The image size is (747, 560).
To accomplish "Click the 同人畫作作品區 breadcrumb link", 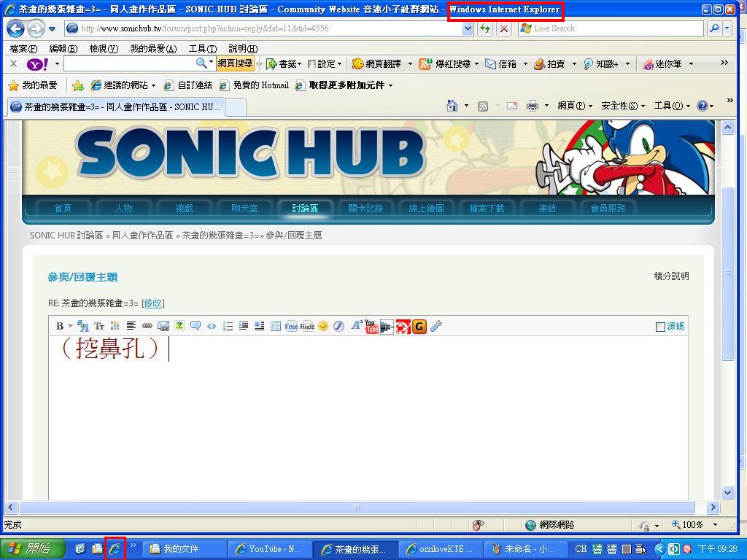I will click(x=142, y=236).
